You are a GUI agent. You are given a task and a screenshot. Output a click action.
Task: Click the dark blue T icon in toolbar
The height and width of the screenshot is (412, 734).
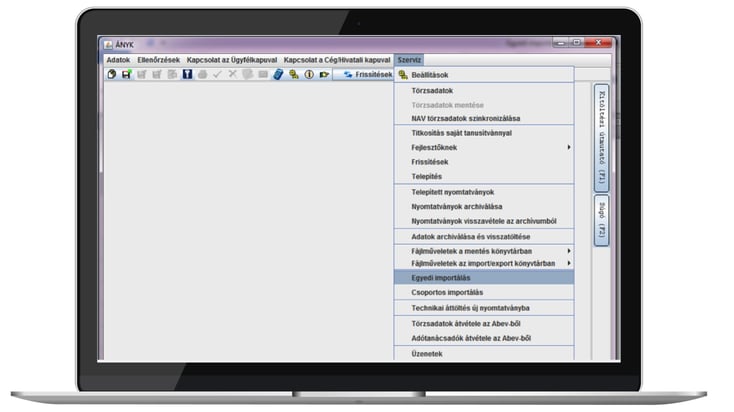click(x=187, y=74)
